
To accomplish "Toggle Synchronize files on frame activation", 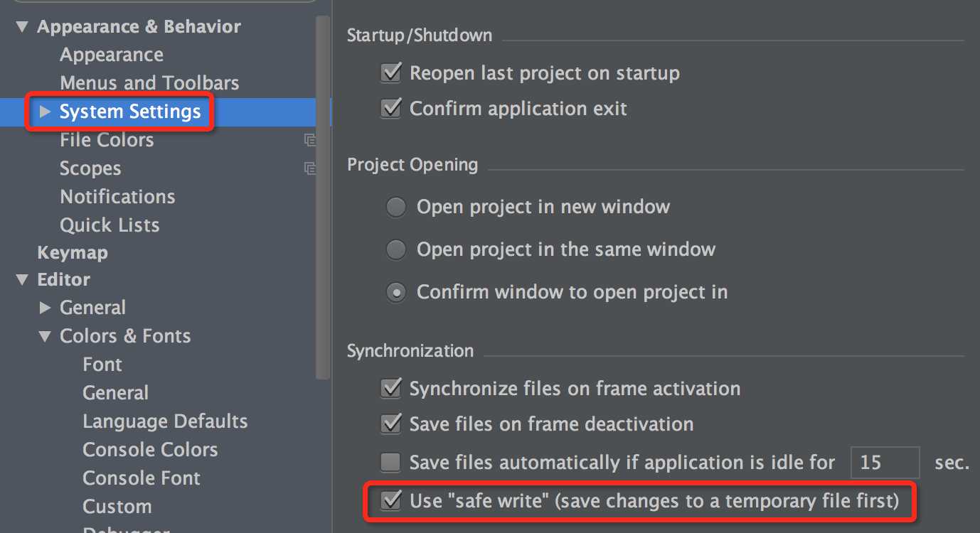I will (x=391, y=389).
